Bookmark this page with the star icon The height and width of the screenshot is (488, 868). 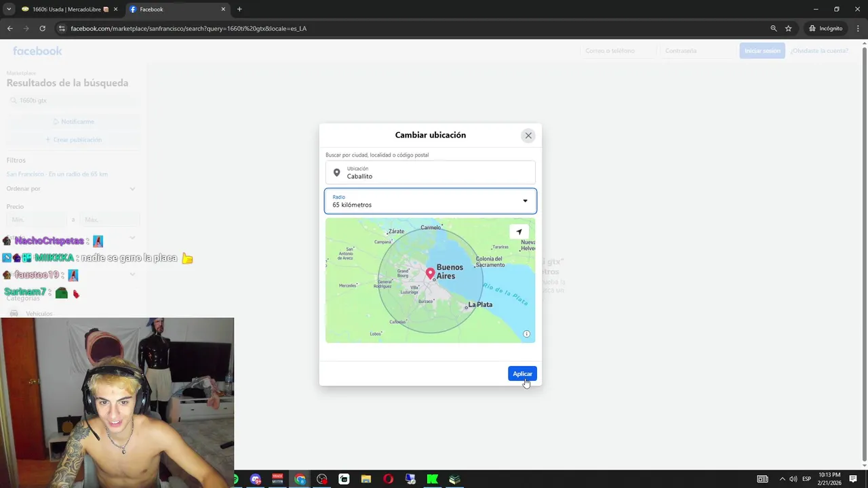[x=789, y=28]
